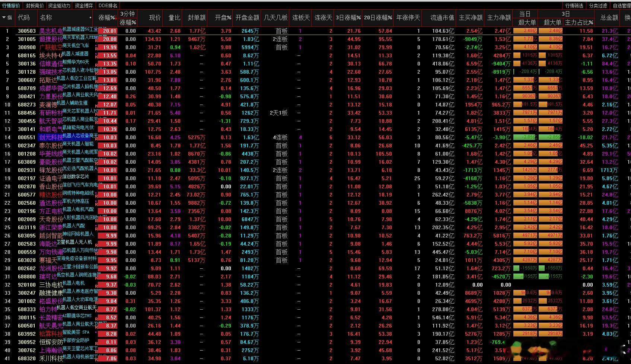Viewport: 631px width, 364px height.
Task: Sort by the 开盘% column header
Action: [223, 18]
